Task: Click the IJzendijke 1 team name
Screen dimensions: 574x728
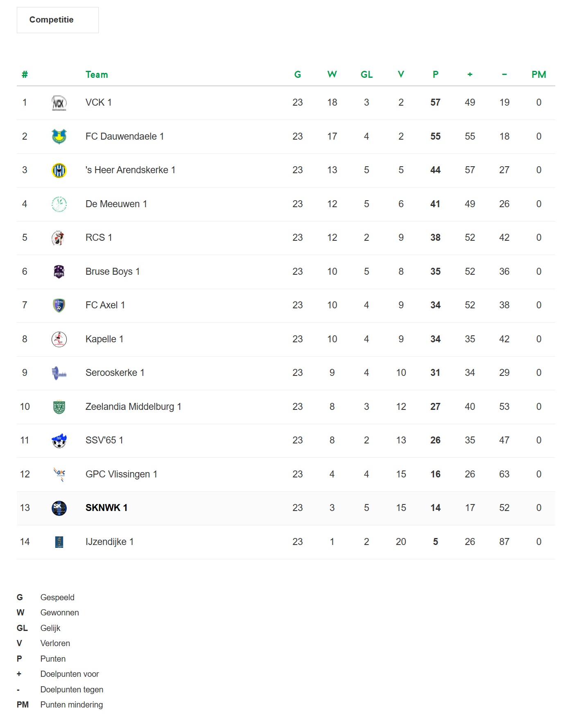Action: [109, 542]
